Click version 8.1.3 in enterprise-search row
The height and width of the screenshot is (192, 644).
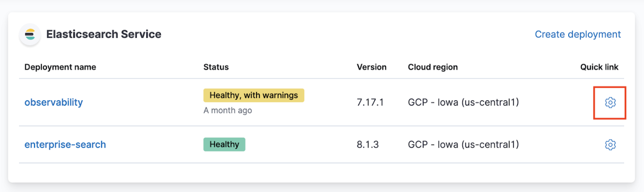point(367,145)
